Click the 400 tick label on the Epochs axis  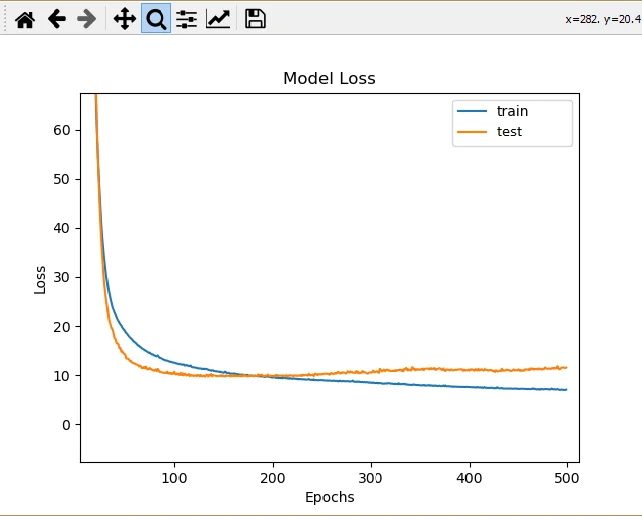click(469, 478)
